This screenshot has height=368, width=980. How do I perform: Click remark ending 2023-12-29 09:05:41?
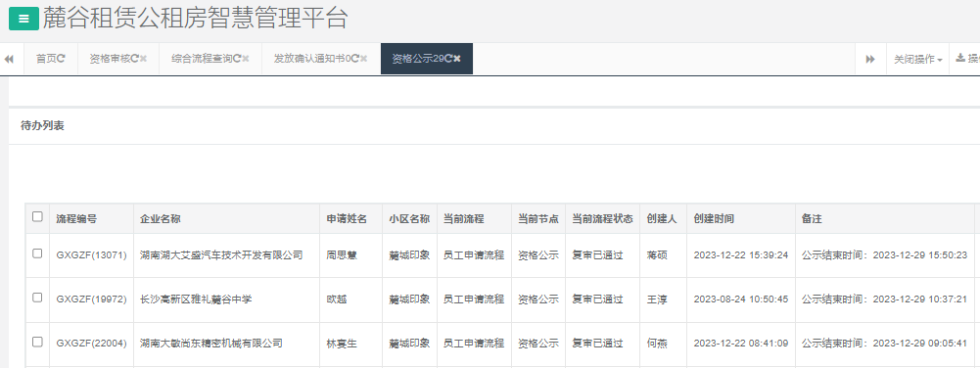pos(884,343)
